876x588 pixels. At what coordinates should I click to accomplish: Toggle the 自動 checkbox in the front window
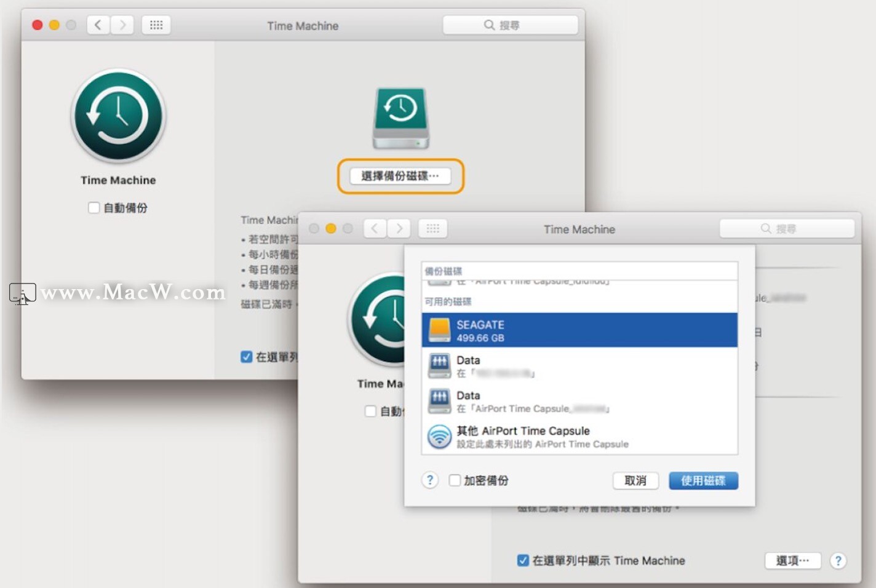(x=370, y=411)
